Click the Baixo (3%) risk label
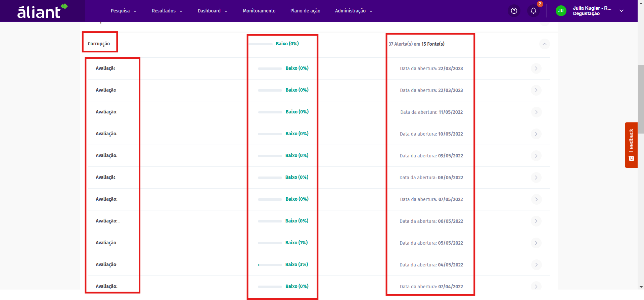This screenshot has height=300, width=644. click(x=297, y=264)
